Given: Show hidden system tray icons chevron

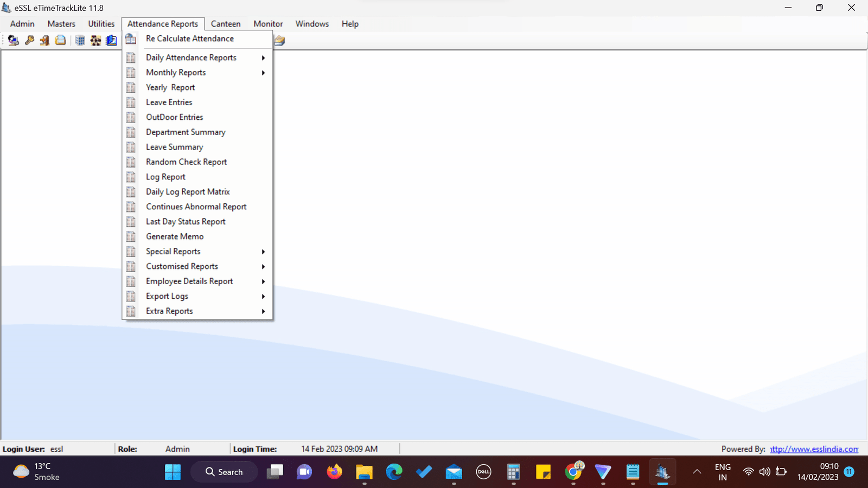Looking at the screenshot, I should coord(697,472).
